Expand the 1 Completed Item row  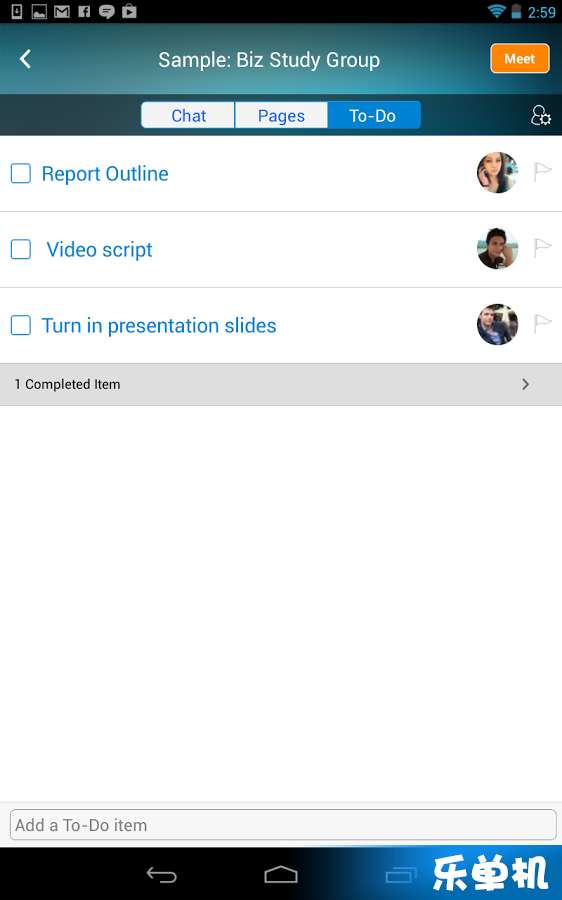281,385
